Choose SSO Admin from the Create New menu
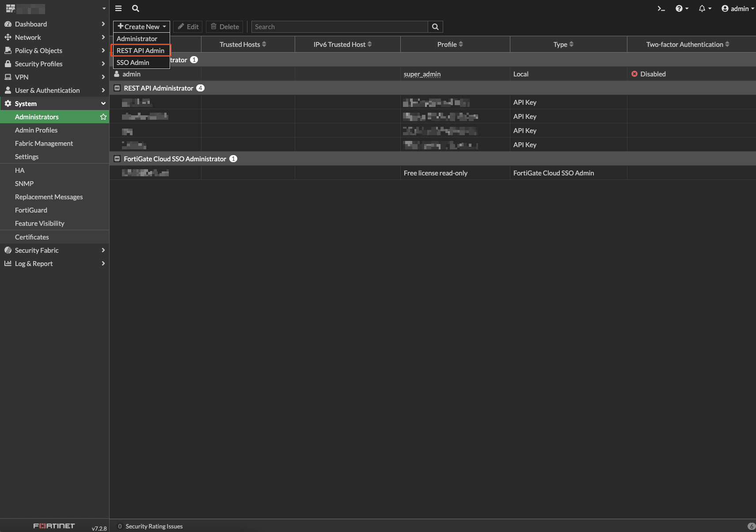 [133, 62]
